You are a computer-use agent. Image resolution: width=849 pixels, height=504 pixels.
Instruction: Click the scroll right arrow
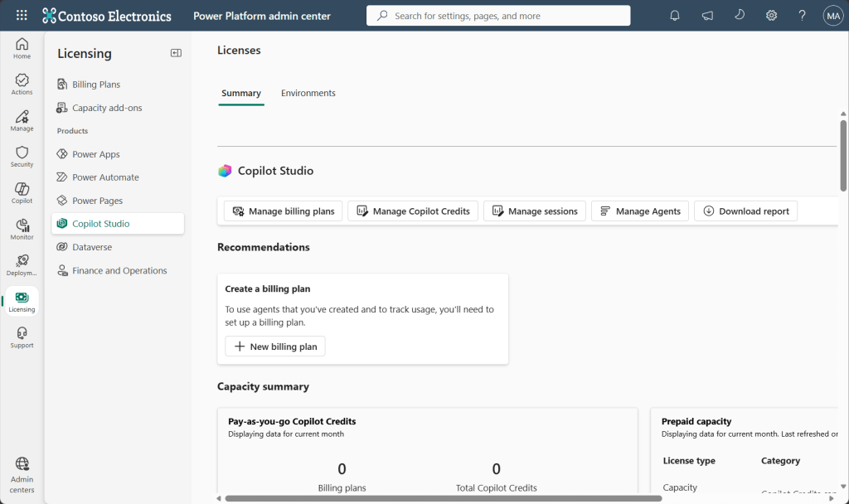click(x=831, y=498)
